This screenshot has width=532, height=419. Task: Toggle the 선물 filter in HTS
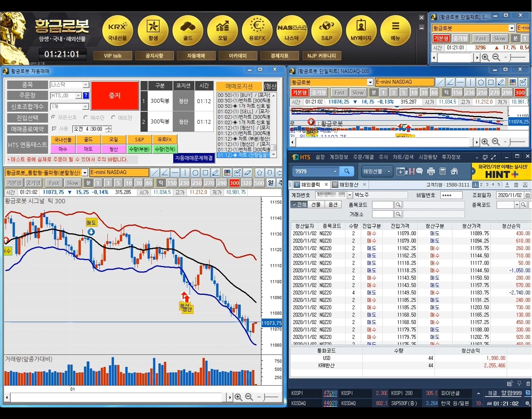click(316, 204)
